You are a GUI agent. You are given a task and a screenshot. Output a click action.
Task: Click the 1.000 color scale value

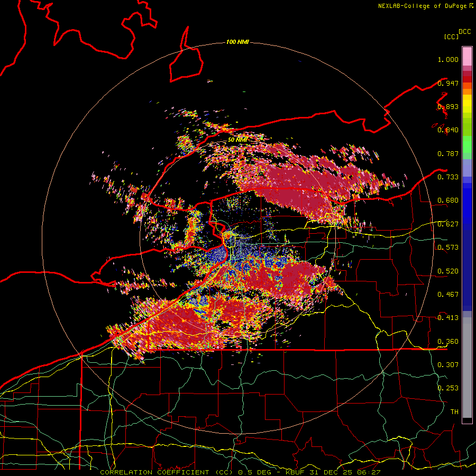pyautogui.click(x=448, y=59)
